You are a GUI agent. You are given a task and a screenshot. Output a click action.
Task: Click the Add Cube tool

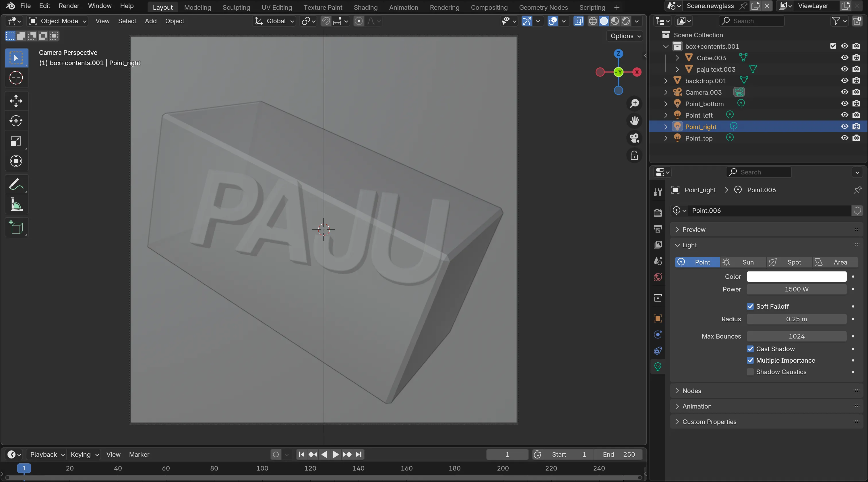(16, 228)
